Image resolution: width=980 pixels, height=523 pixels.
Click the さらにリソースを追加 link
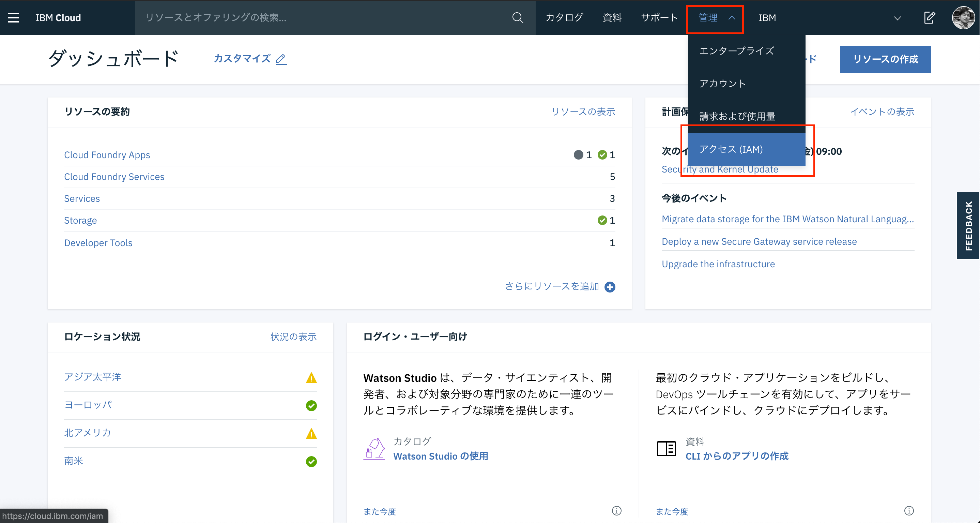click(x=552, y=286)
